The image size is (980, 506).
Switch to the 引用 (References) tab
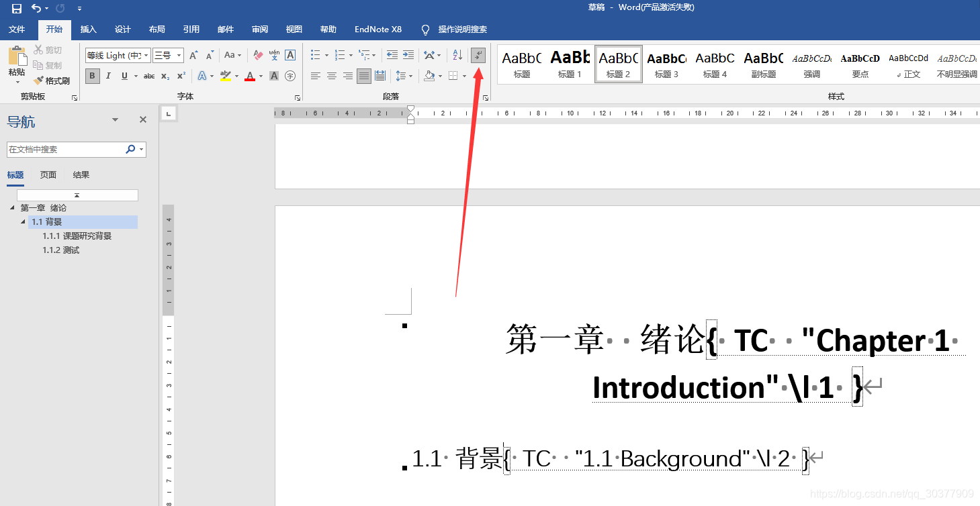coord(191,30)
